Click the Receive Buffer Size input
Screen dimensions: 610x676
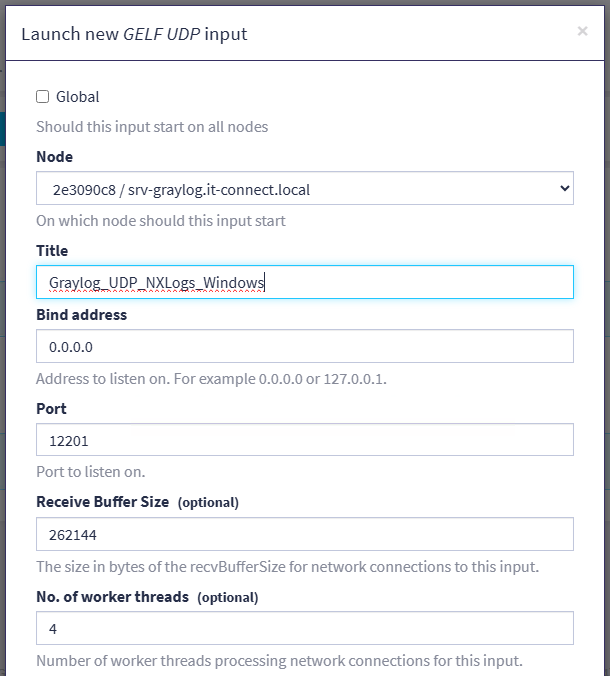304,534
